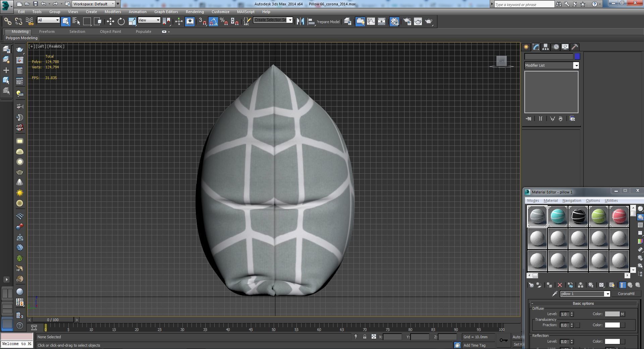The height and width of the screenshot is (349, 644).
Task: Click the Align tool
Action: click(x=311, y=21)
